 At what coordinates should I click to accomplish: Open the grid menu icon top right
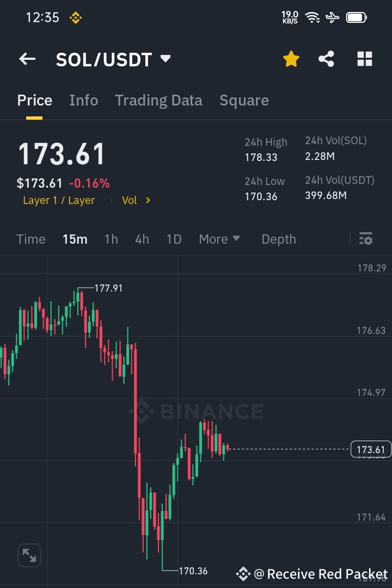pyautogui.click(x=364, y=59)
